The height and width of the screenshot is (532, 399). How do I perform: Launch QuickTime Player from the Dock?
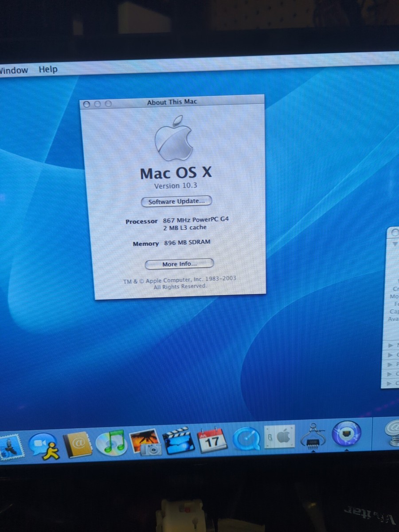(246, 439)
